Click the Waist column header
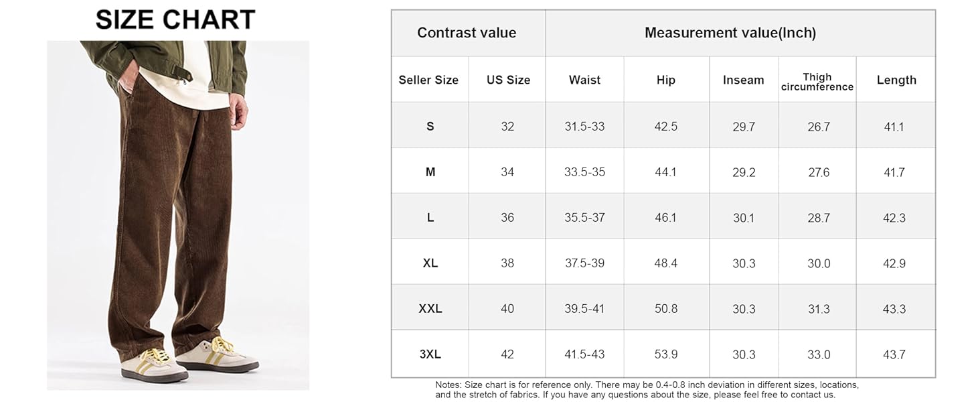The image size is (980, 402). pos(584,80)
